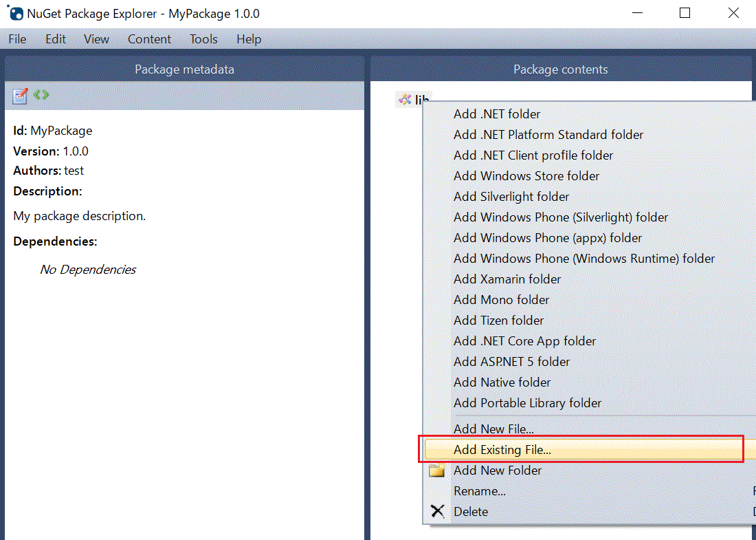The image size is (756, 540).
Task: Click the X icon beside Delete
Action: click(x=437, y=511)
